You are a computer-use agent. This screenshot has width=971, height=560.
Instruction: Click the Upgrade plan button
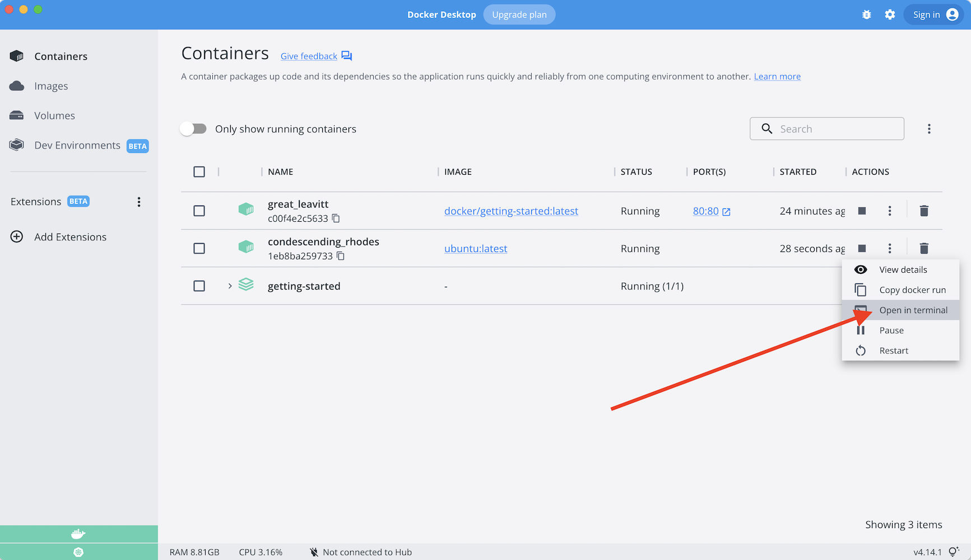(x=519, y=14)
